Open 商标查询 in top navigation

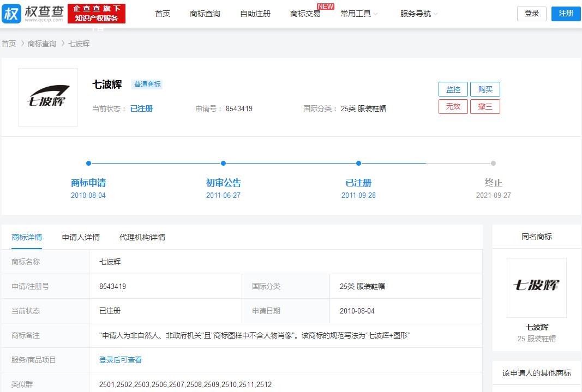pos(205,14)
